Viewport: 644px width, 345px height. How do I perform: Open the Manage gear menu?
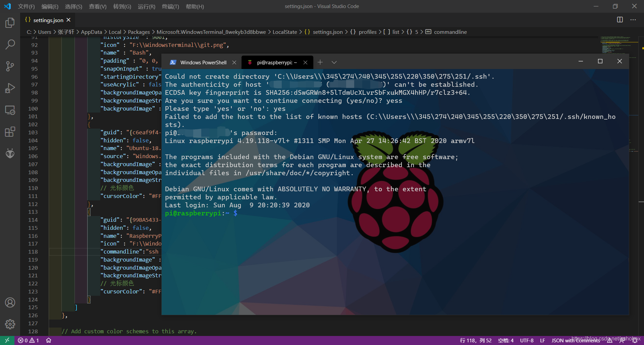[x=10, y=324]
